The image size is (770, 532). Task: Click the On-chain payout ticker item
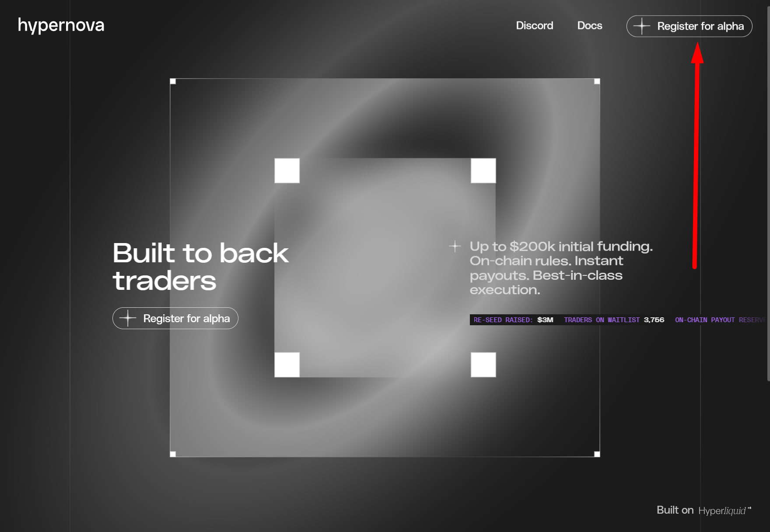(721, 320)
